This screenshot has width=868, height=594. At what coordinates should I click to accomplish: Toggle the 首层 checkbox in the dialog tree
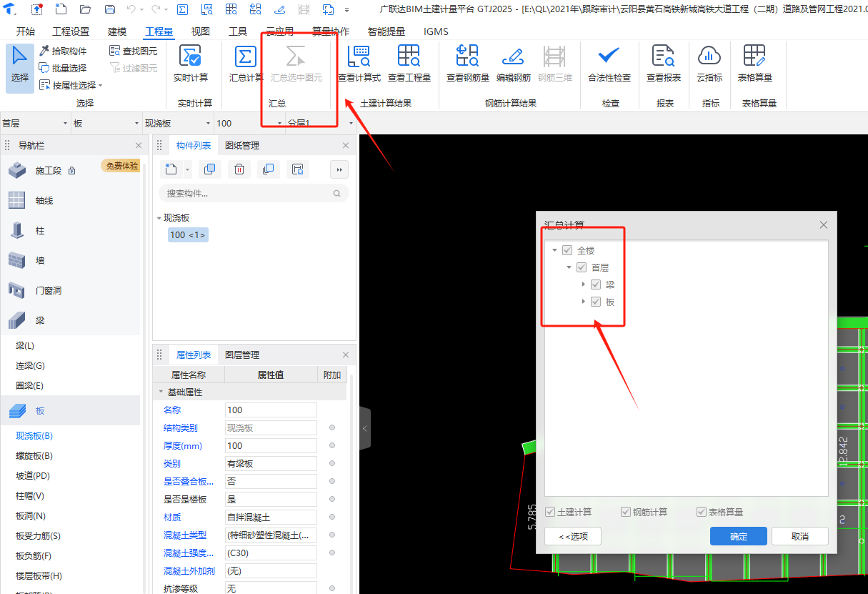(x=582, y=267)
